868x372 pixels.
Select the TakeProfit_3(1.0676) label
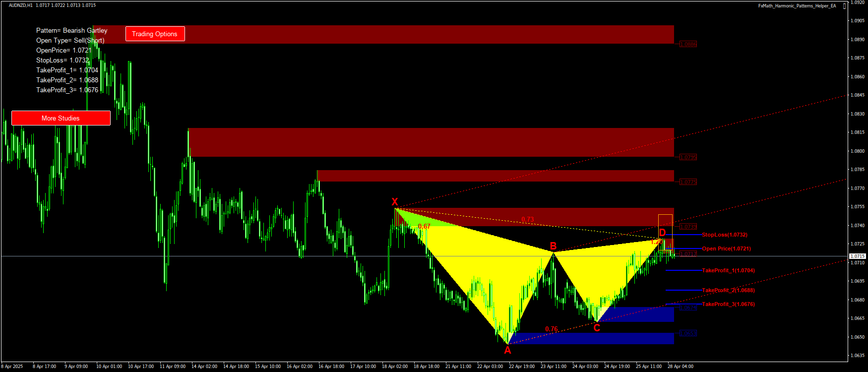[x=728, y=305]
